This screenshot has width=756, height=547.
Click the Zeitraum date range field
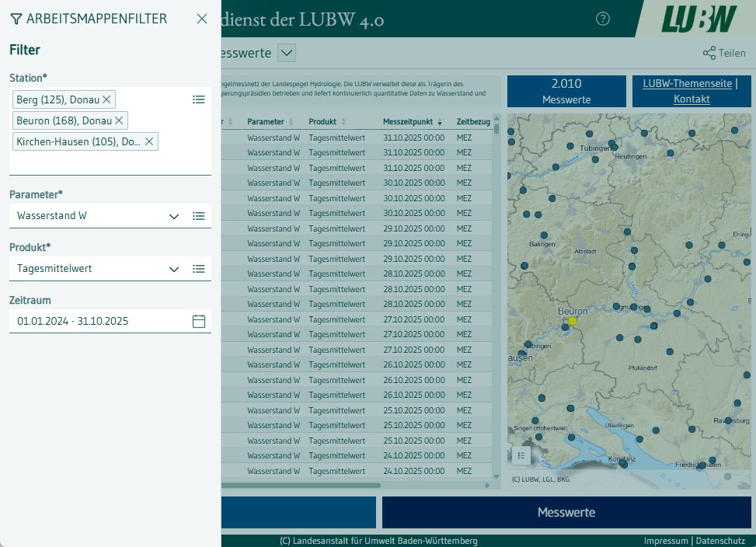pyautogui.click(x=110, y=321)
